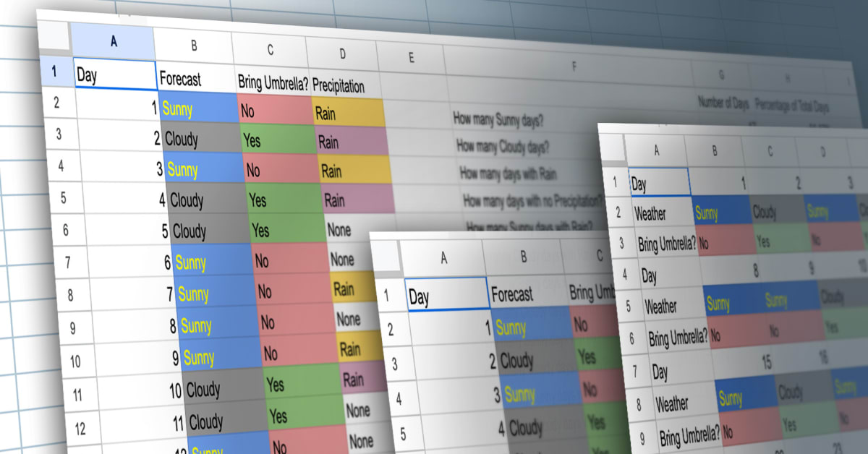Click "Bring Umbrella?" label in right sheet row 3
Viewport: 868px width, 454px height.
[667, 244]
